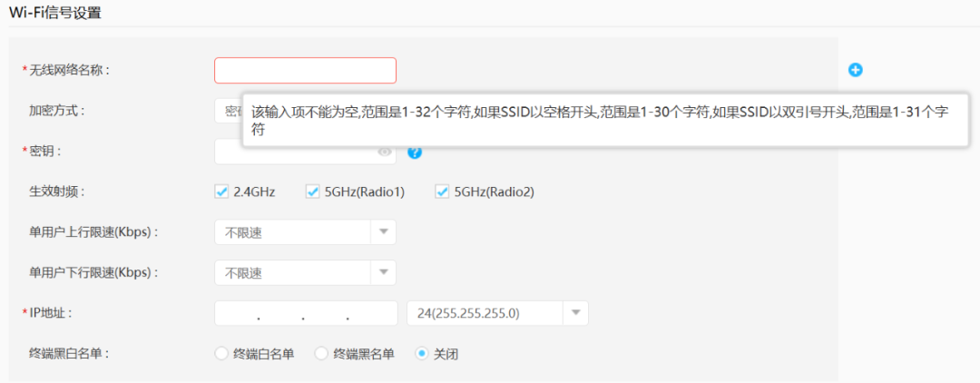The width and height of the screenshot is (980, 383).
Task: Open the 单用户下行限速 dropdown
Action: click(383, 272)
